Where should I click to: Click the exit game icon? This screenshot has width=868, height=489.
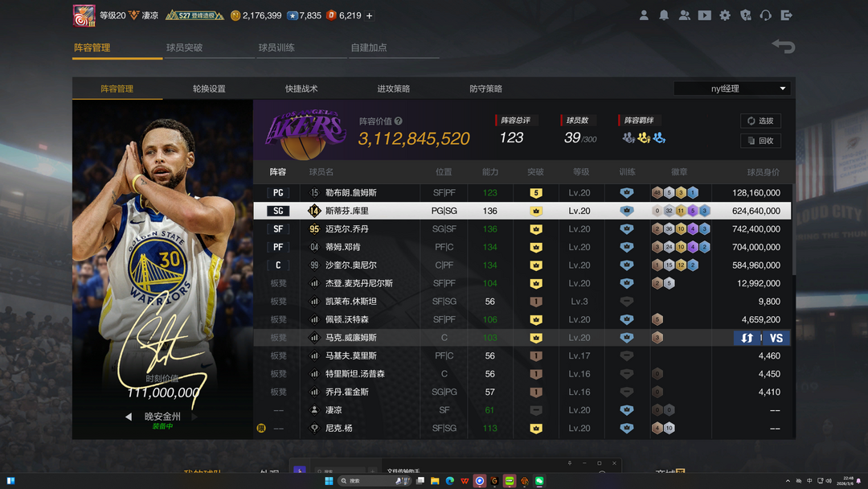tap(786, 15)
